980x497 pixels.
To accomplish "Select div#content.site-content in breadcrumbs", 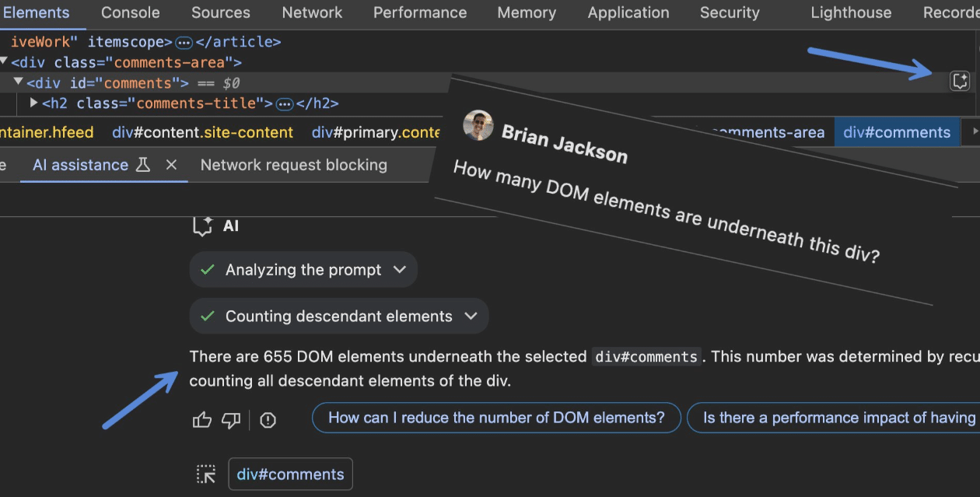I will point(202,132).
